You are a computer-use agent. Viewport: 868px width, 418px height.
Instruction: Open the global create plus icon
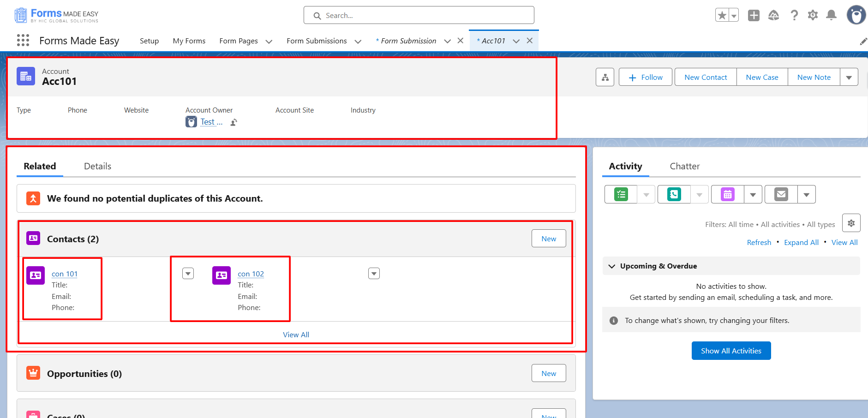[x=754, y=15]
